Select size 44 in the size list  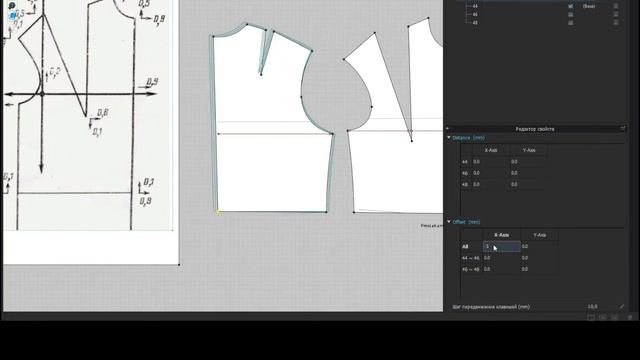[475, 6]
